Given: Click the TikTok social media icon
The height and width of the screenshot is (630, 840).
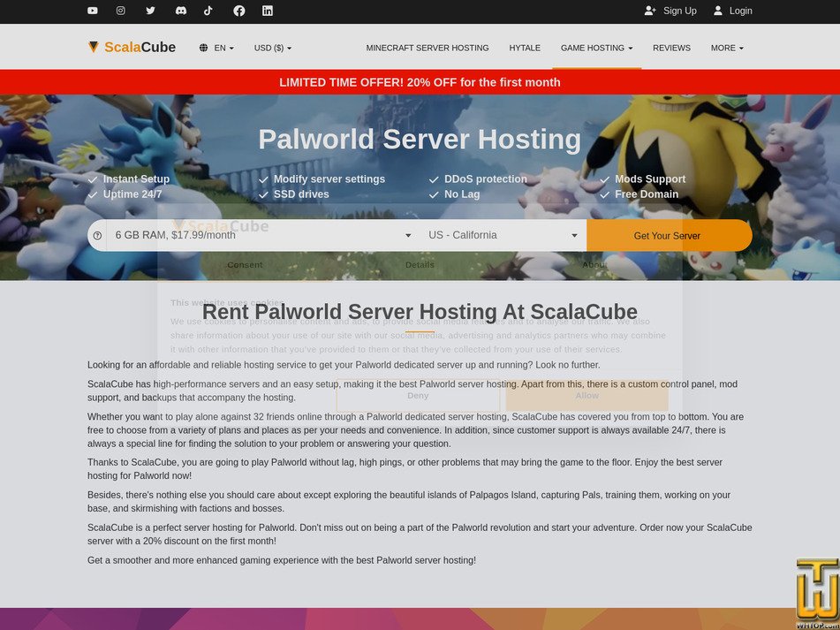Looking at the screenshot, I should (209, 11).
